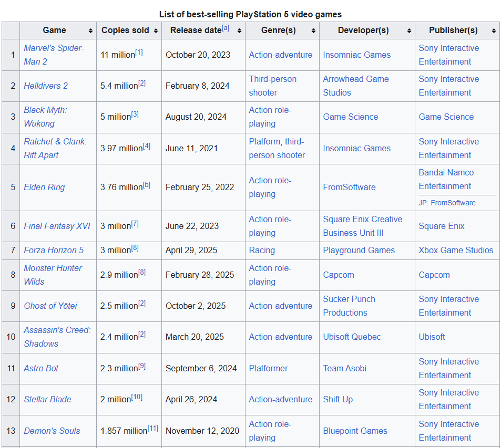Image resolution: width=501 pixels, height=448 pixels.
Task: Sort by Release date column arrows
Action: [x=239, y=30]
